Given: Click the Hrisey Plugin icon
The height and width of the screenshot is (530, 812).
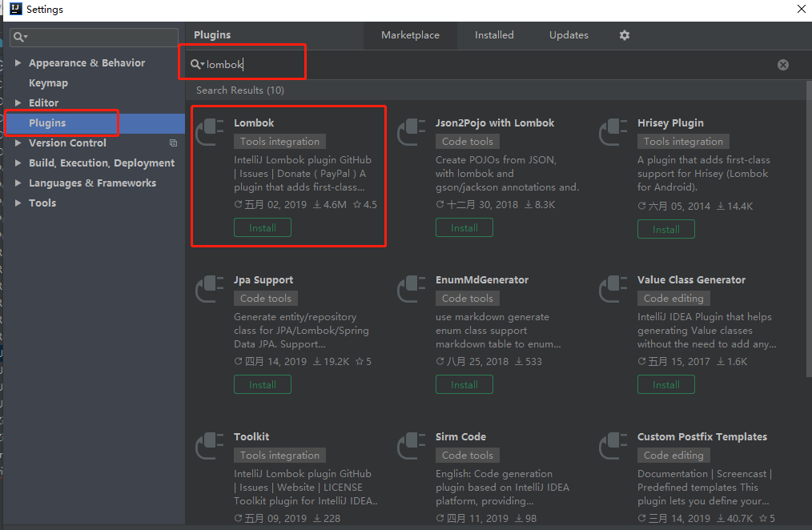Looking at the screenshot, I should click(x=613, y=132).
